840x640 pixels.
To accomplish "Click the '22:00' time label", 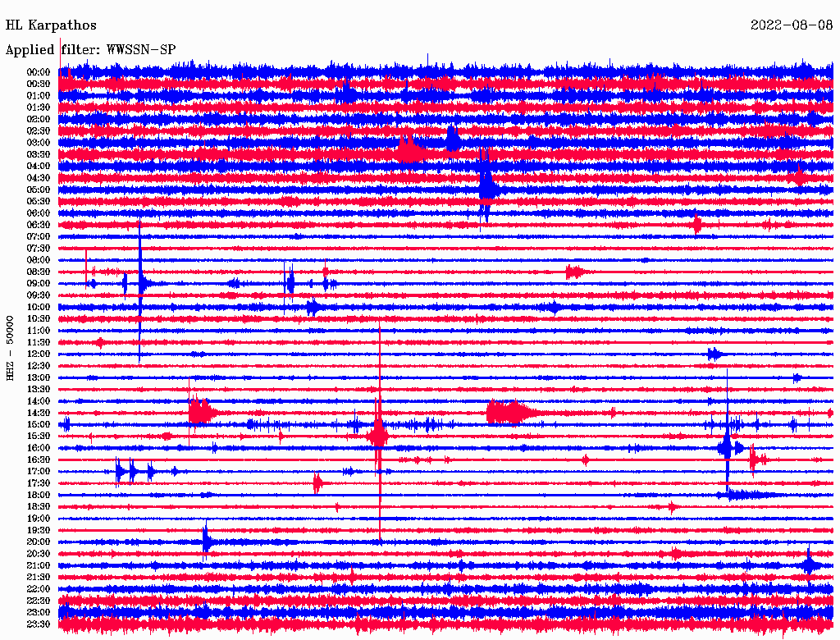I will click(x=39, y=589).
